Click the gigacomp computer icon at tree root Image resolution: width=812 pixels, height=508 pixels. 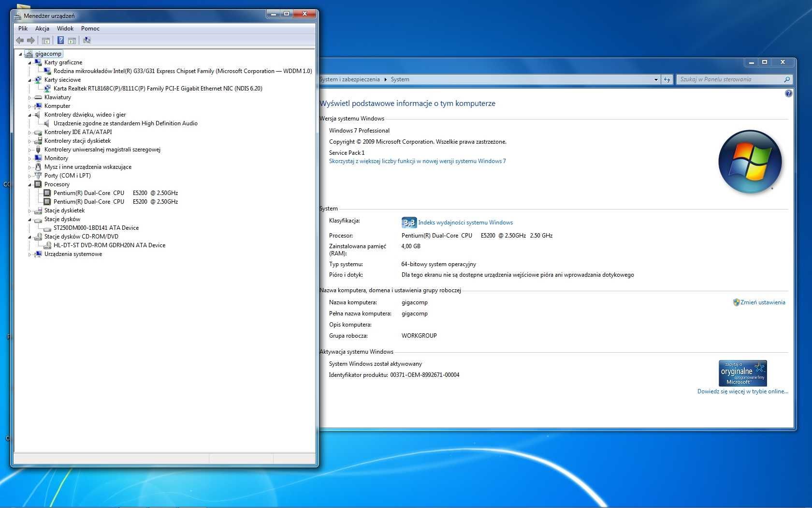(x=29, y=54)
